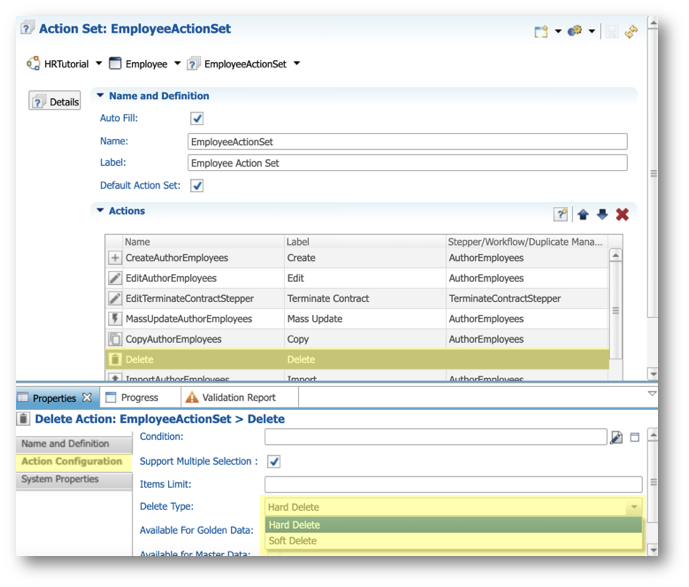Click the Condition input field
The height and width of the screenshot is (587, 689).
tap(435, 437)
